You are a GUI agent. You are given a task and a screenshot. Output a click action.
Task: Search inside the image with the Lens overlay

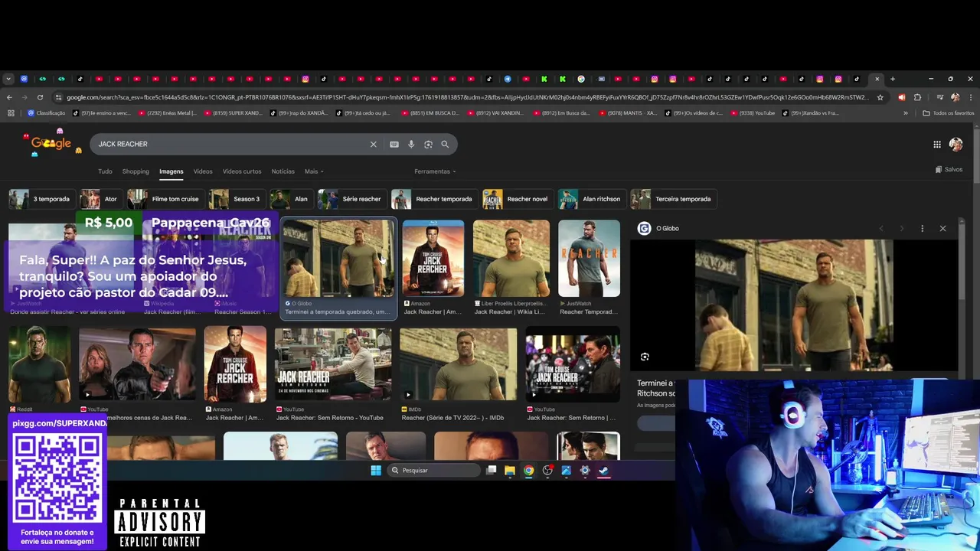click(x=645, y=357)
